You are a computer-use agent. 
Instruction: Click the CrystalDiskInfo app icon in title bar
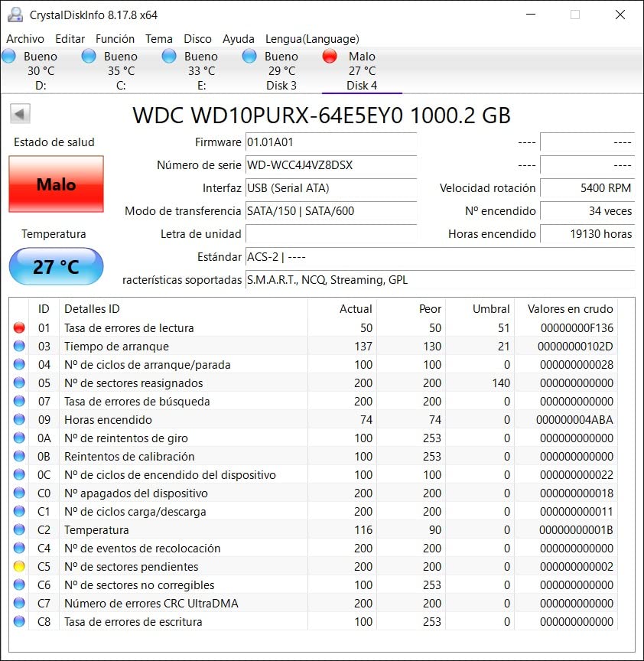click(15, 15)
